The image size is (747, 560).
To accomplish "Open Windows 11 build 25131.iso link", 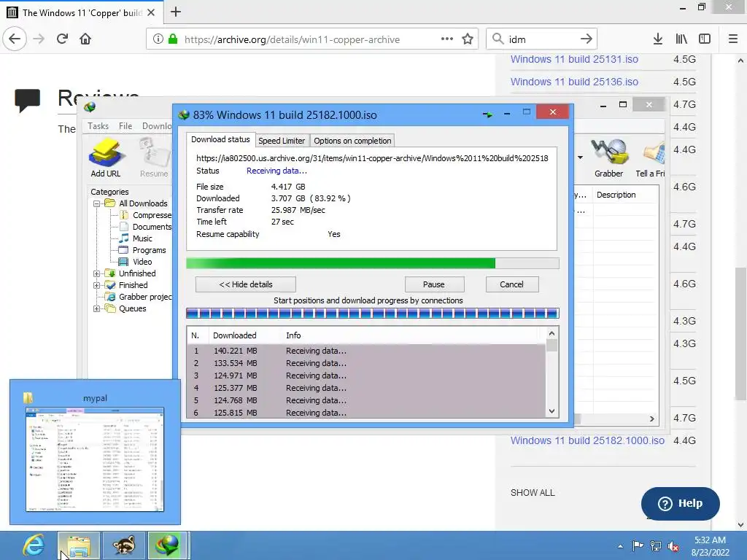I will pos(575,59).
